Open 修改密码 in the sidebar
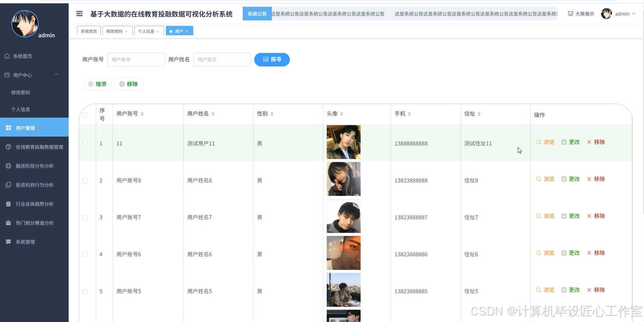This screenshot has width=644, height=322. tap(21, 92)
